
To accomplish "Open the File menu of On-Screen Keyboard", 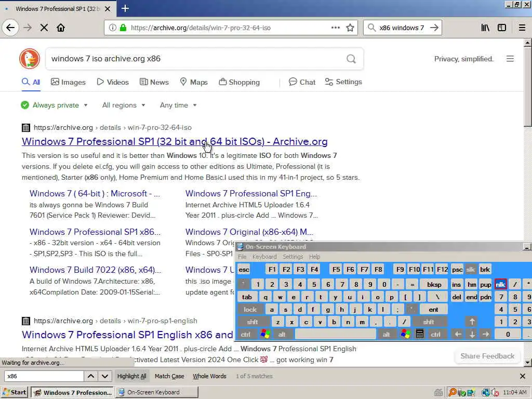I will pyautogui.click(x=242, y=257).
